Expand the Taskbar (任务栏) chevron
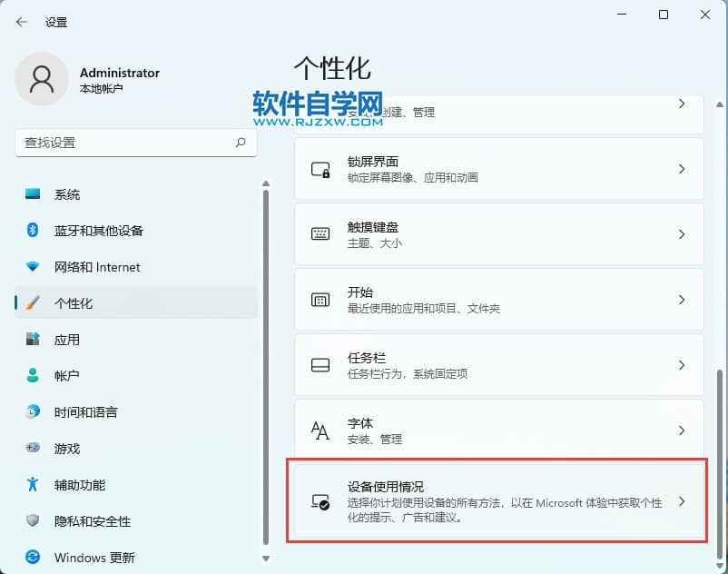The image size is (728, 574). 682,365
